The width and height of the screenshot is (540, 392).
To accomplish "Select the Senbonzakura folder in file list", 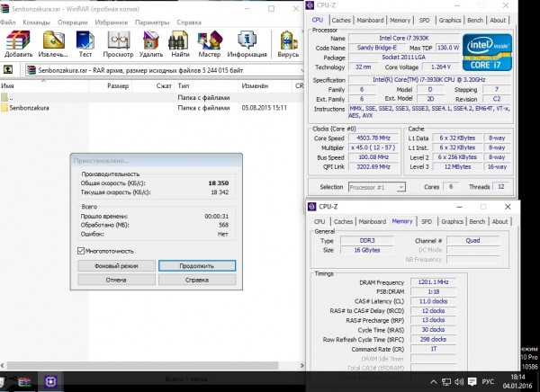I will [x=29, y=106].
